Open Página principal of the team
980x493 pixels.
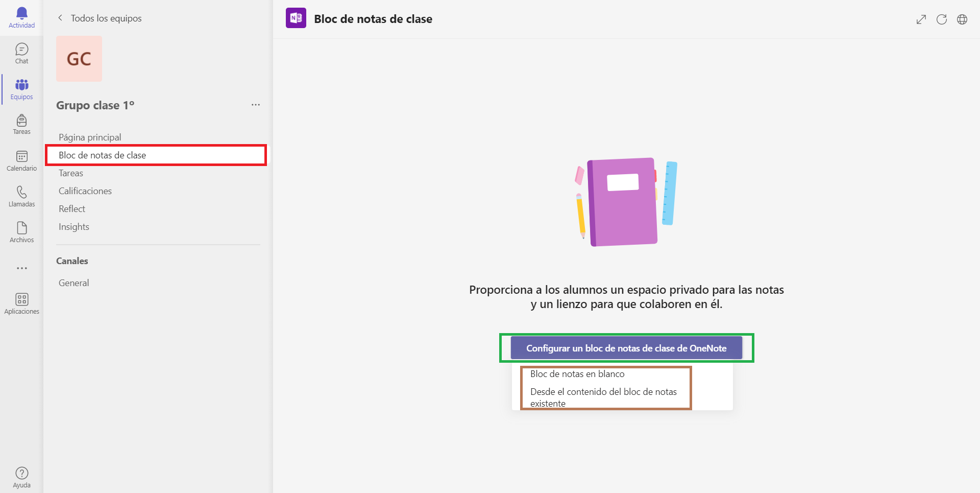point(90,137)
